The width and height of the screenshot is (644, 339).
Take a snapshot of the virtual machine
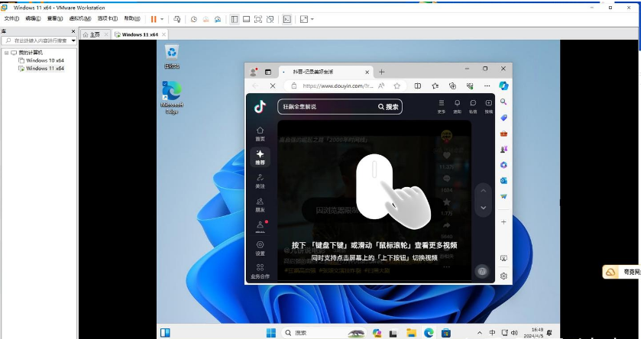point(194,19)
